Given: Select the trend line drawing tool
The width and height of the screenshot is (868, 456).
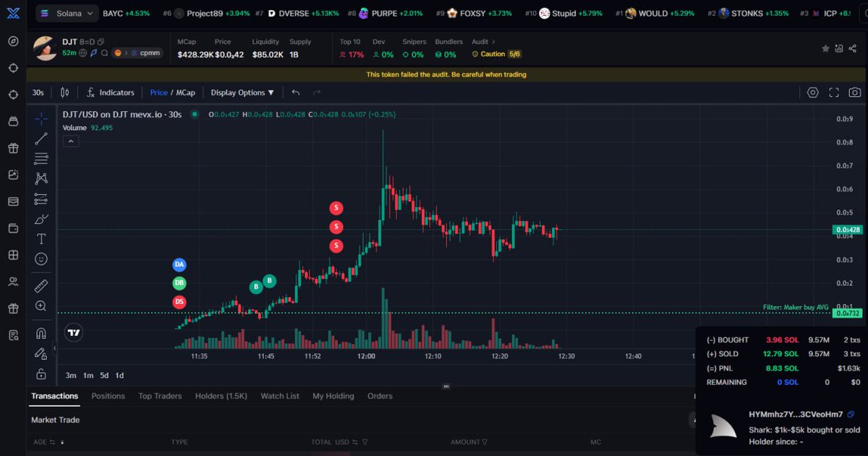Looking at the screenshot, I should point(41,139).
